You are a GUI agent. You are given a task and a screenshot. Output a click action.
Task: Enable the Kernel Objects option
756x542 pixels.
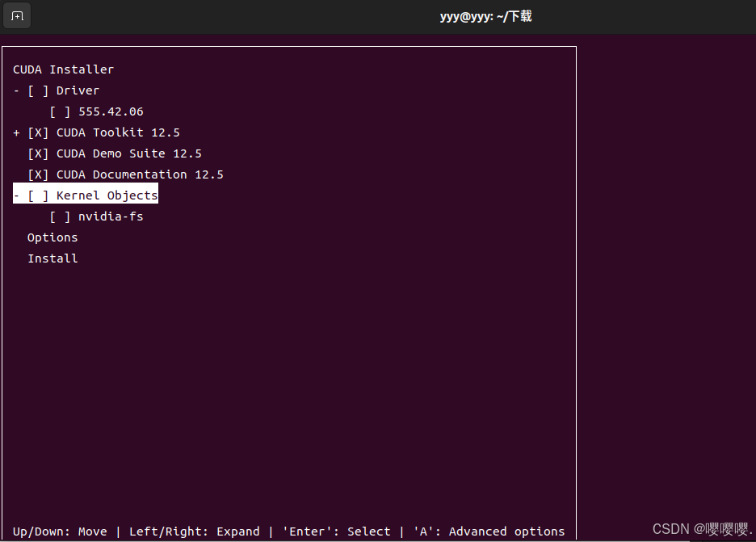click(x=36, y=194)
